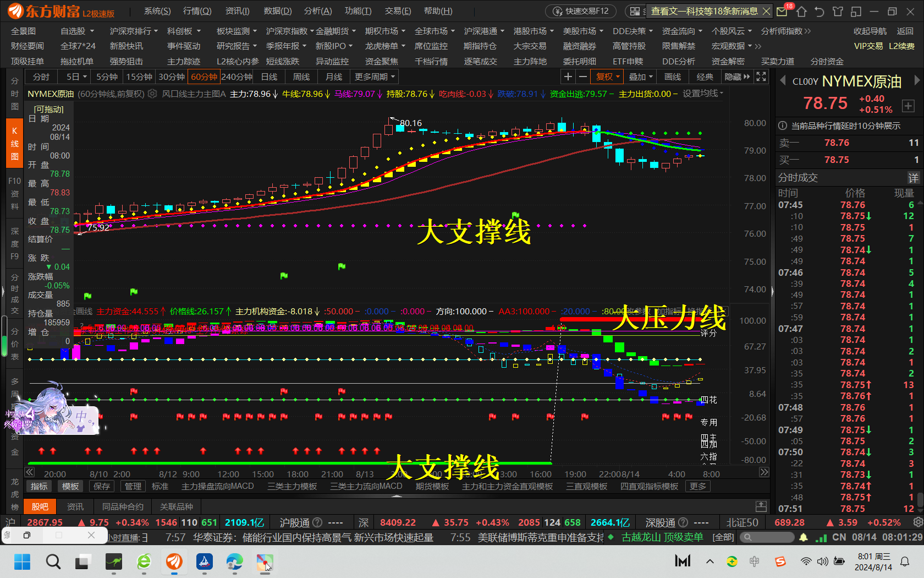The height and width of the screenshot is (578, 924).
Task: Open Microsoft Edge from taskbar
Action: [234, 561]
